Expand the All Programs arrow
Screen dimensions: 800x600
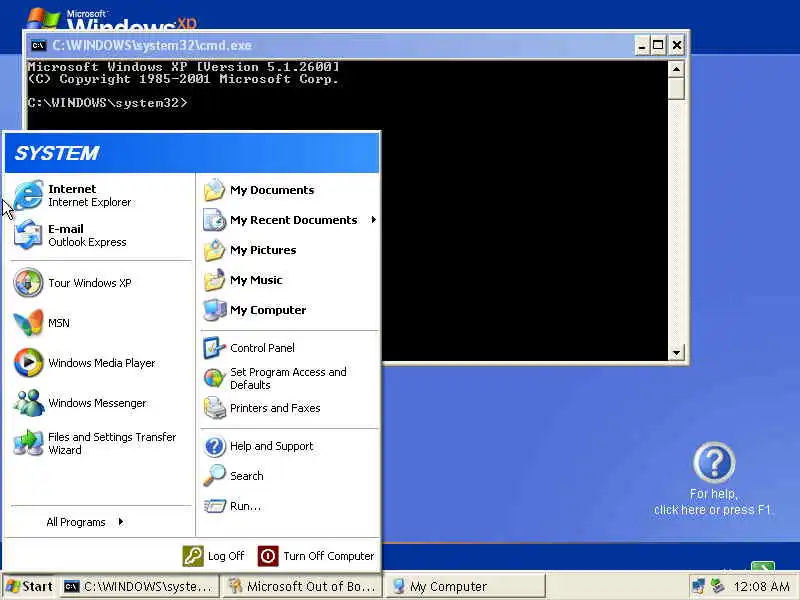pyautogui.click(x=120, y=521)
